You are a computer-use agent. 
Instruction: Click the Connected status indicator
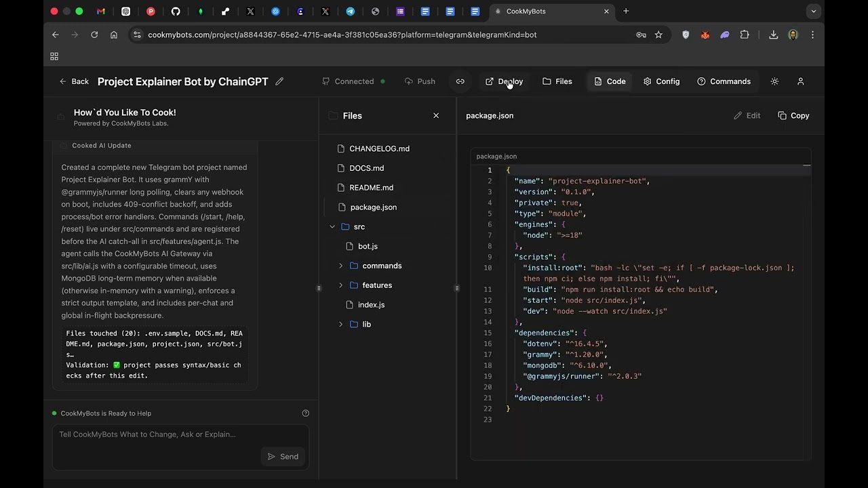(x=353, y=81)
